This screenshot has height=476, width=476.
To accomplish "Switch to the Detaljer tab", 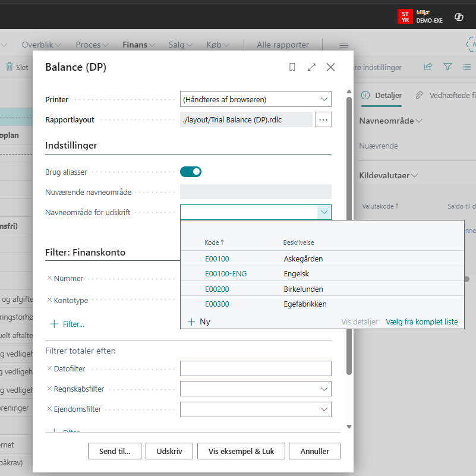I will (x=382, y=96).
